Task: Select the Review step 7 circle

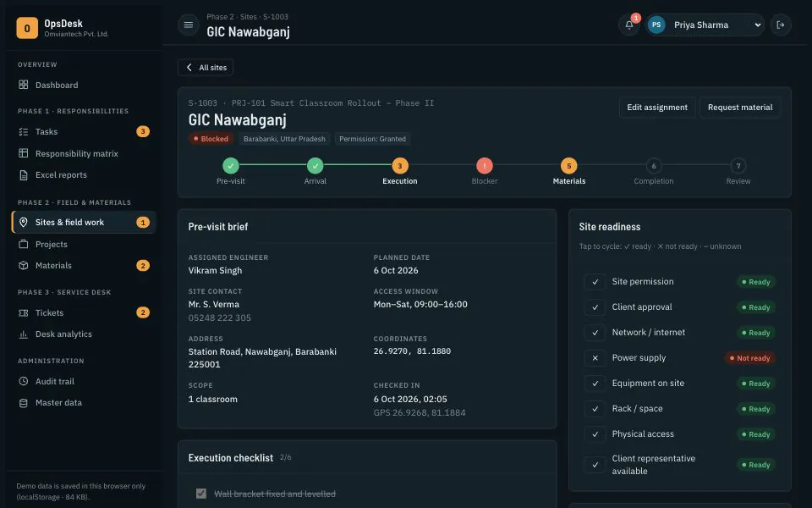Action: point(738,166)
